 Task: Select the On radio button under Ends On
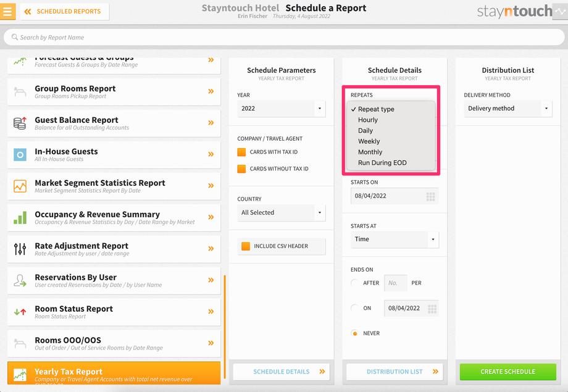click(x=355, y=308)
